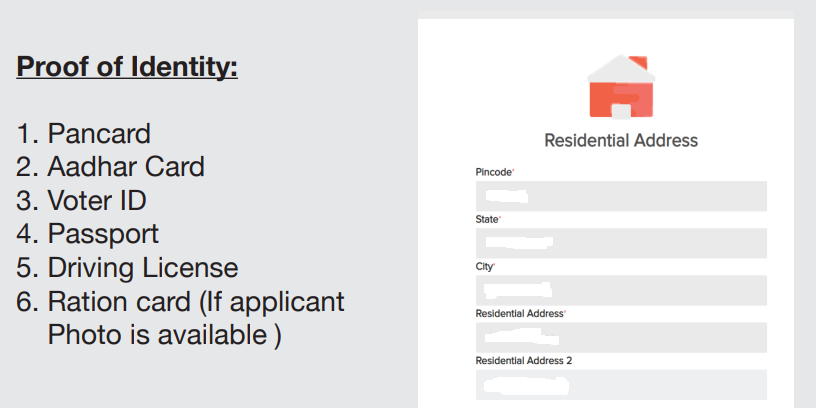The width and height of the screenshot is (816, 408).
Task: Focus the City input field
Action: click(621, 290)
